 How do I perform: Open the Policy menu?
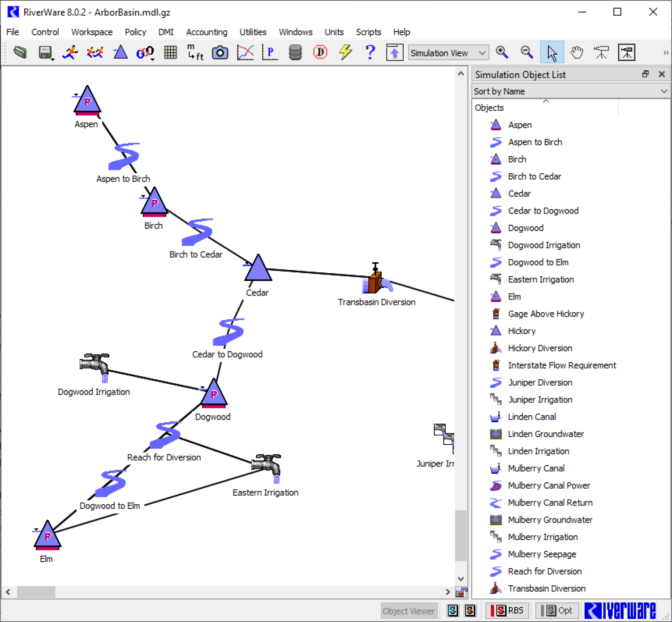[135, 32]
